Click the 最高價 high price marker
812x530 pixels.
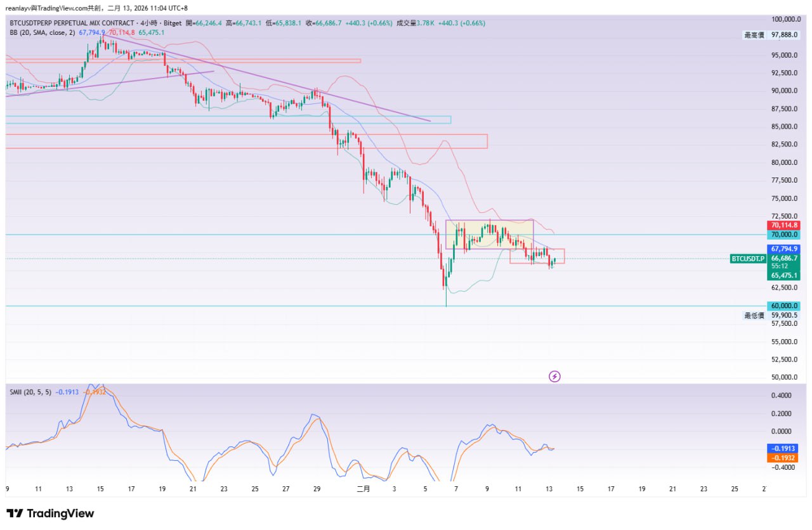754,36
